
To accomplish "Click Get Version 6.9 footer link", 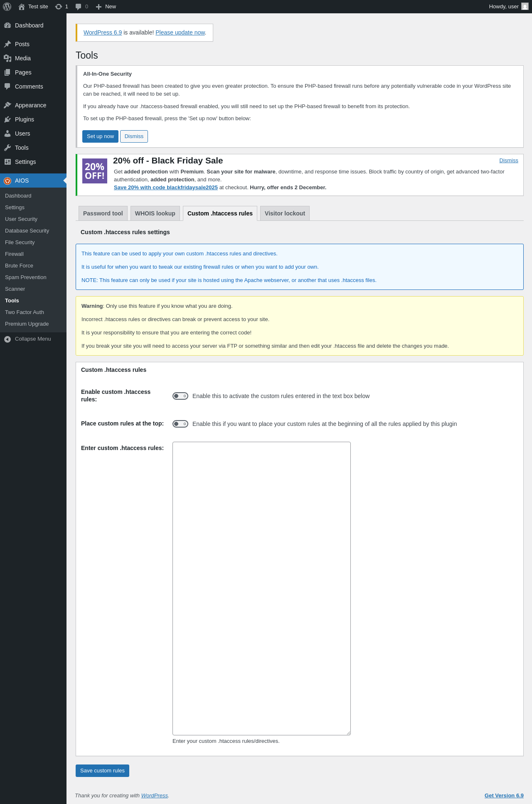I will click(x=504, y=796).
